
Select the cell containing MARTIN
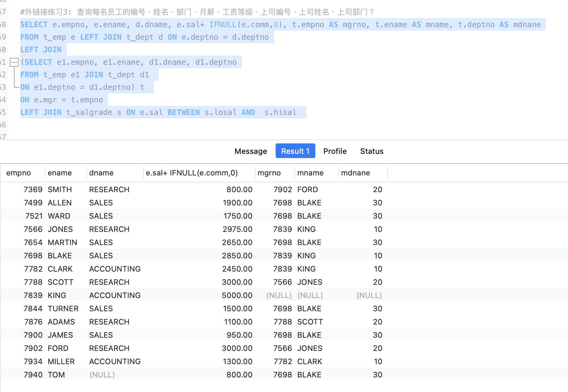[62, 243]
